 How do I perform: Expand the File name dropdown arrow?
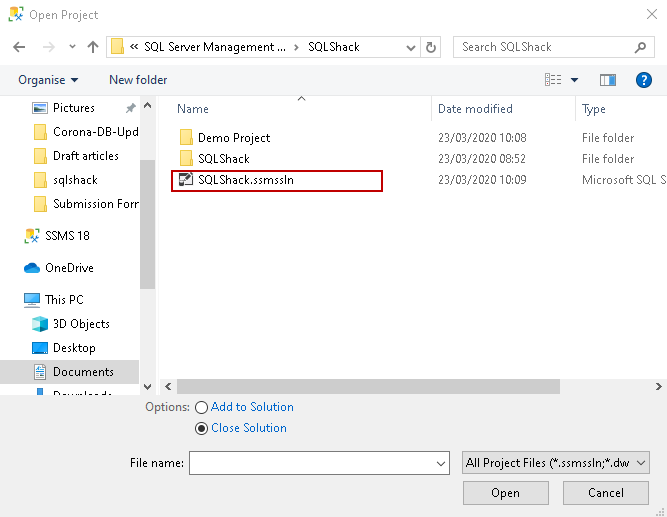[x=441, y=464]
